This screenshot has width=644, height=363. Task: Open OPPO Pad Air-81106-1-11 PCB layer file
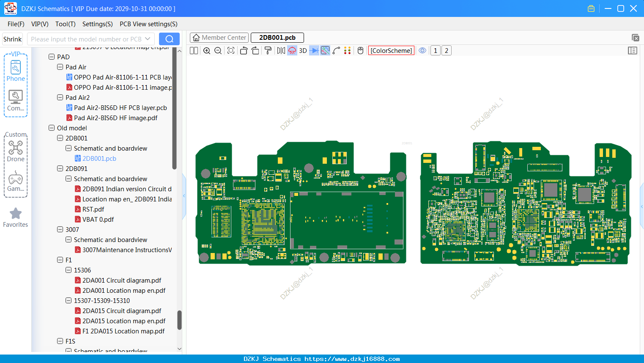(x=119, y=77)
